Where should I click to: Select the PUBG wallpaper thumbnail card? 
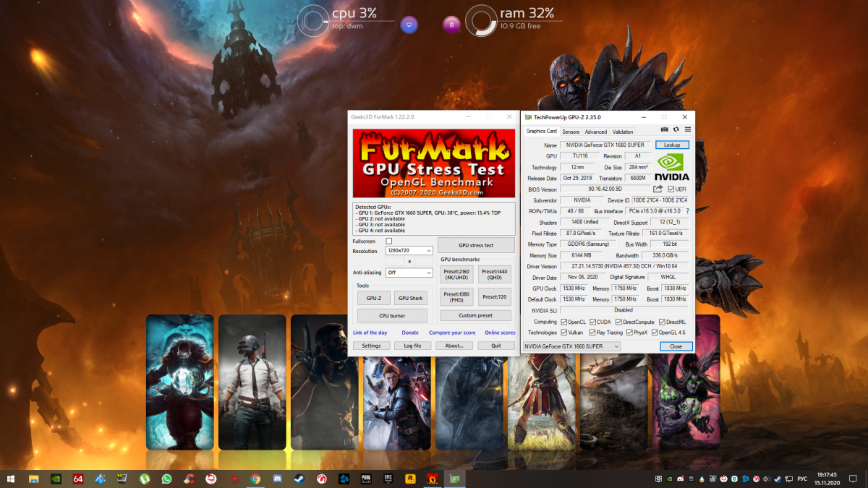coord(252,382)
